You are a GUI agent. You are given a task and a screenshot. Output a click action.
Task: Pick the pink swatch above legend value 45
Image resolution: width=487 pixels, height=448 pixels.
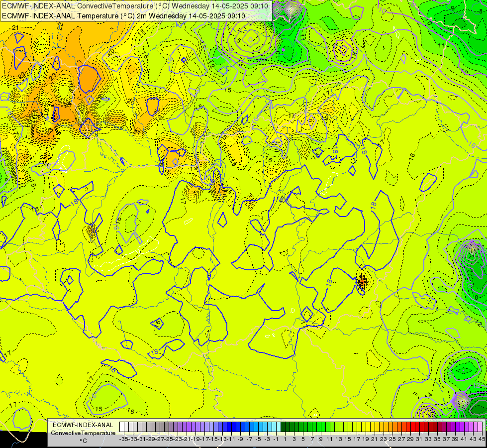pos(480,427)
